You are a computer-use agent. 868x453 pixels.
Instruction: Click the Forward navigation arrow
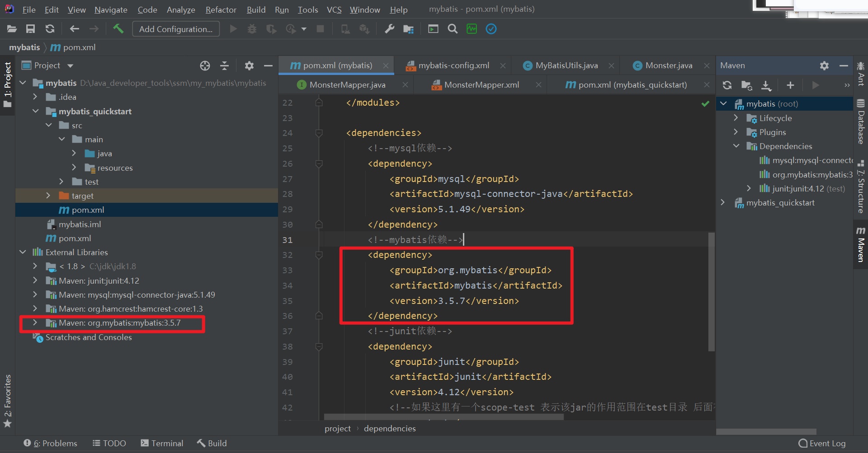tap(94, 29)
